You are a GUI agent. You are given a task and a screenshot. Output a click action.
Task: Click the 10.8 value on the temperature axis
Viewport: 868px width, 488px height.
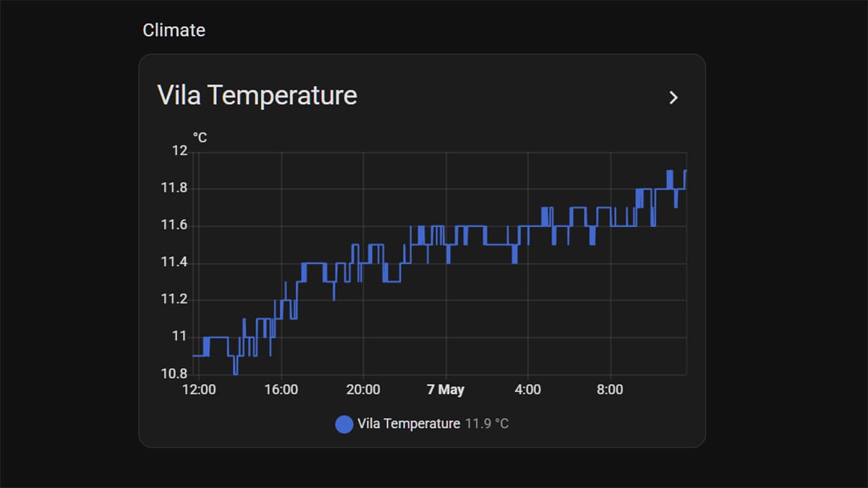pos(174,374)
